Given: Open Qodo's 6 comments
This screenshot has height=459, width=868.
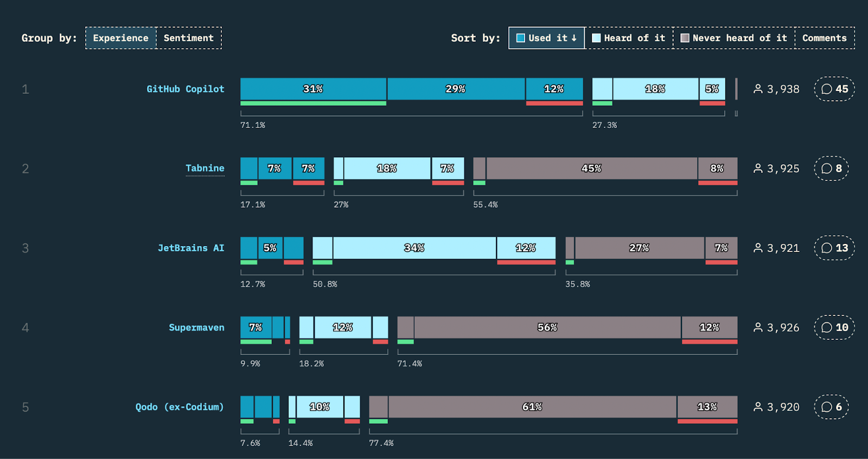Looking at the screenshot, I should tap(831, 407).
